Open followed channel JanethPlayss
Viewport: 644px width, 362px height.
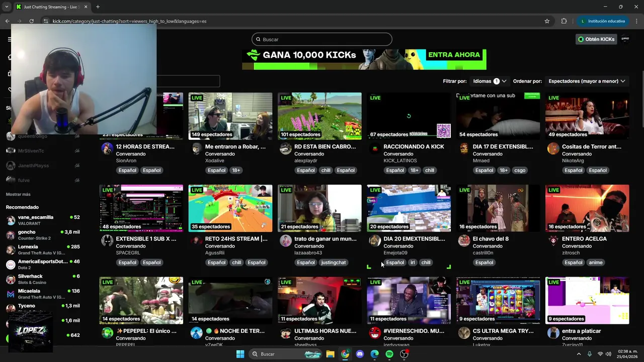click(x=43, y=165)
